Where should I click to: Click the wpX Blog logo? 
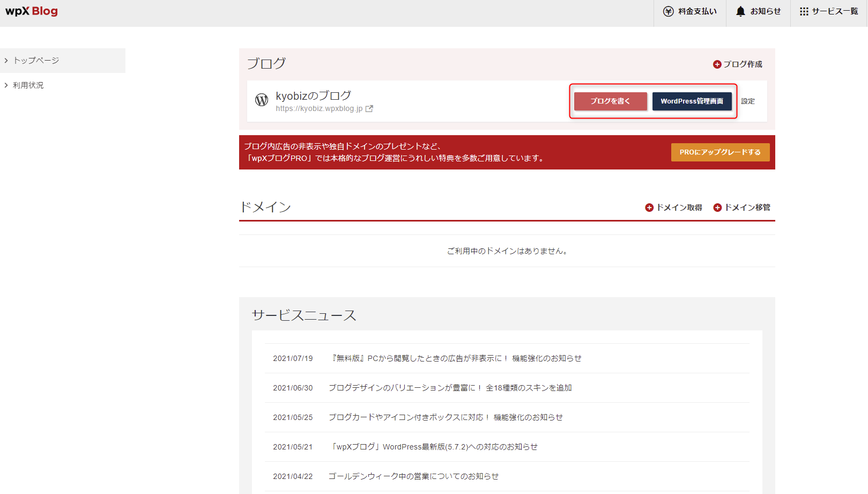pos(32,11)
